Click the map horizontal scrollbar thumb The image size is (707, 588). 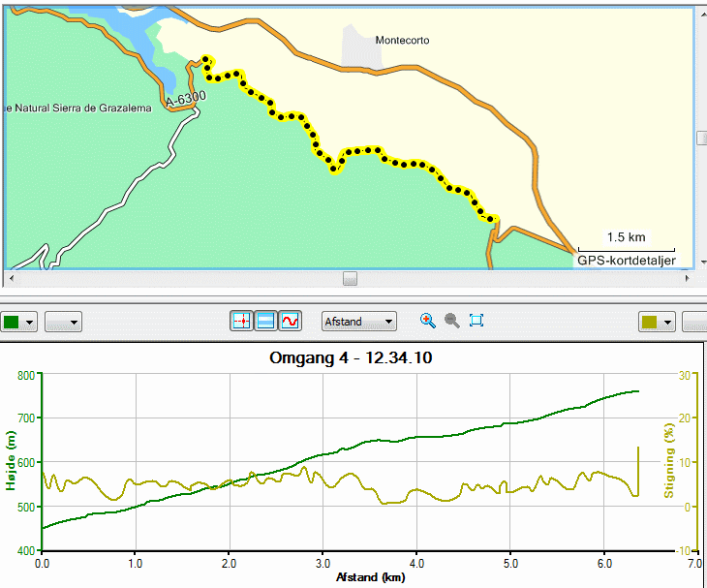tap(350, 278)
